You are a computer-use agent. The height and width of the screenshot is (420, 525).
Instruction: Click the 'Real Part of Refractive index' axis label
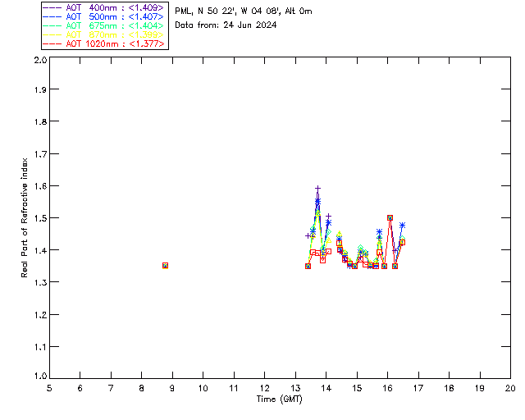click(25, 217)
